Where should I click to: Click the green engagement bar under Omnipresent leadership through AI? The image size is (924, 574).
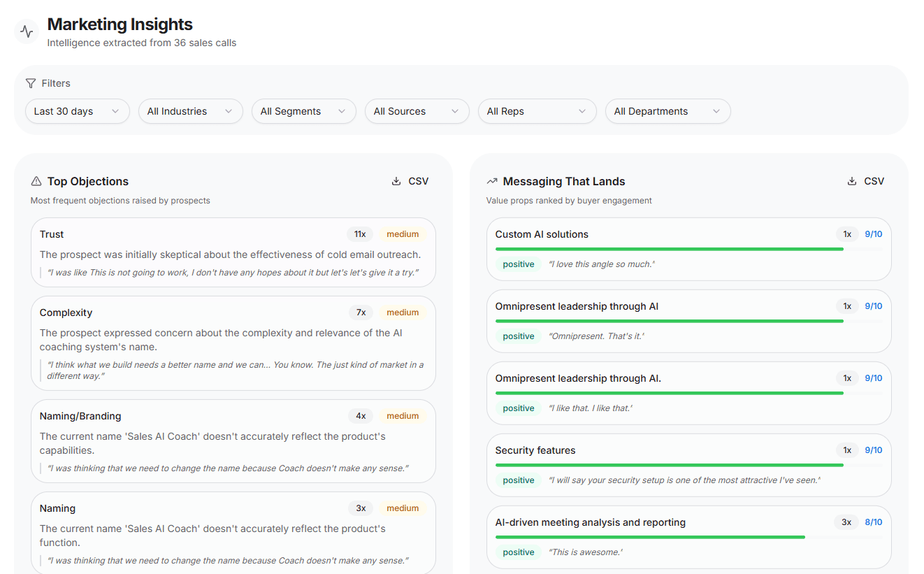pyautogui.click(x=670, y=321)
